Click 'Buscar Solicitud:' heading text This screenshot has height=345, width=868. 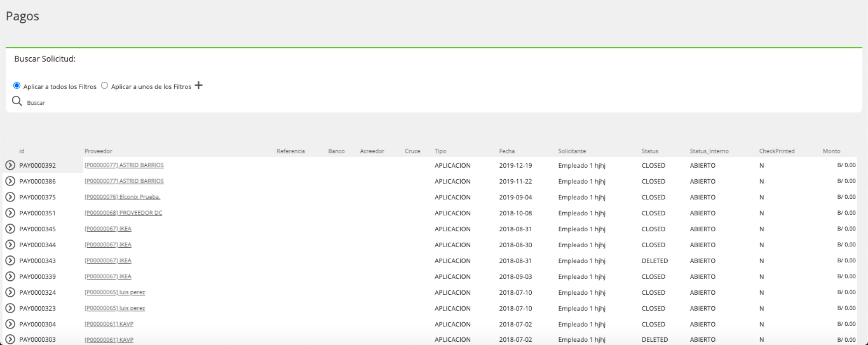coord(45,59)
